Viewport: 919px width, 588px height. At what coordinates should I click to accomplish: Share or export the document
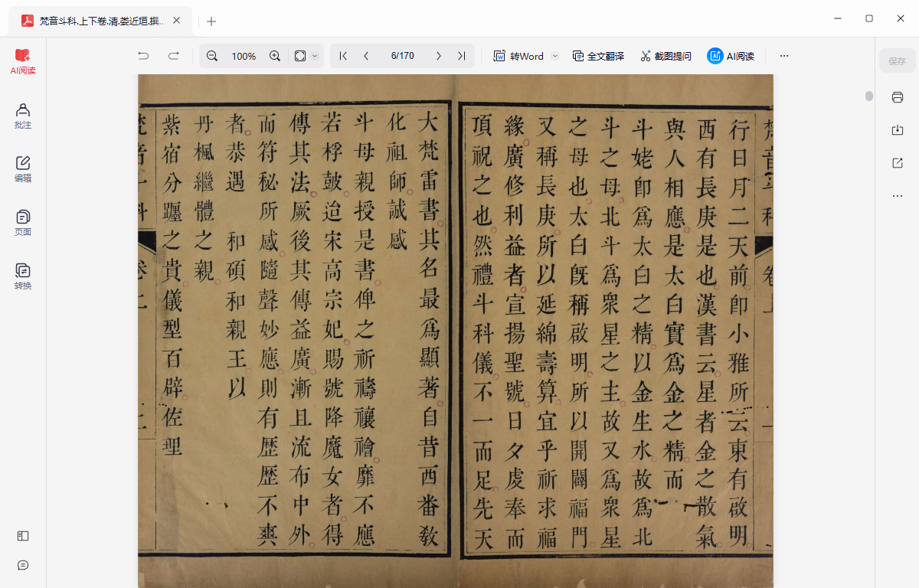click(x=898, y=163)
